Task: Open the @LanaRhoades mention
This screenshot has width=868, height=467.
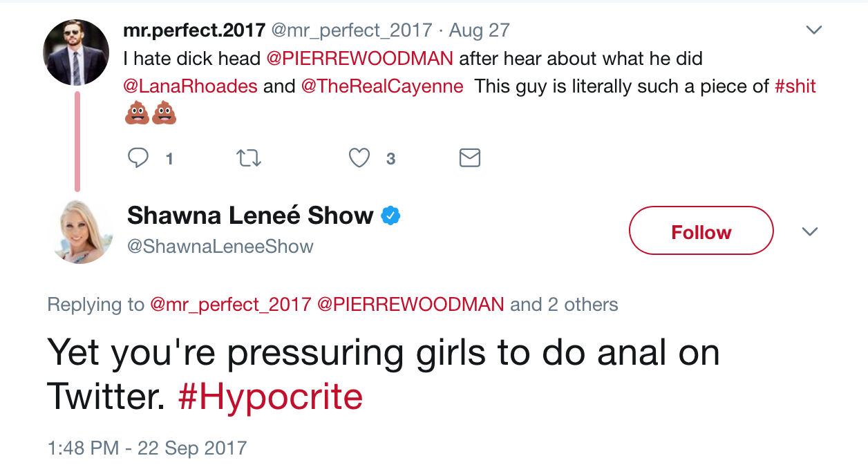Action: [190, 86]
